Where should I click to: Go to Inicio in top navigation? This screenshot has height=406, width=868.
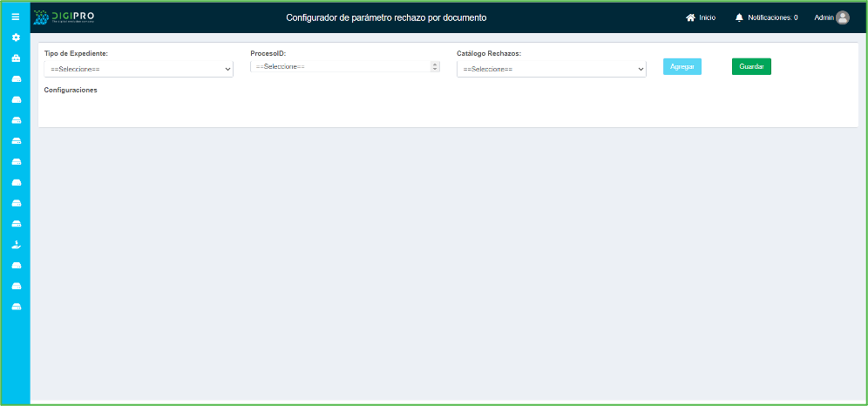[x=707, y=17]
